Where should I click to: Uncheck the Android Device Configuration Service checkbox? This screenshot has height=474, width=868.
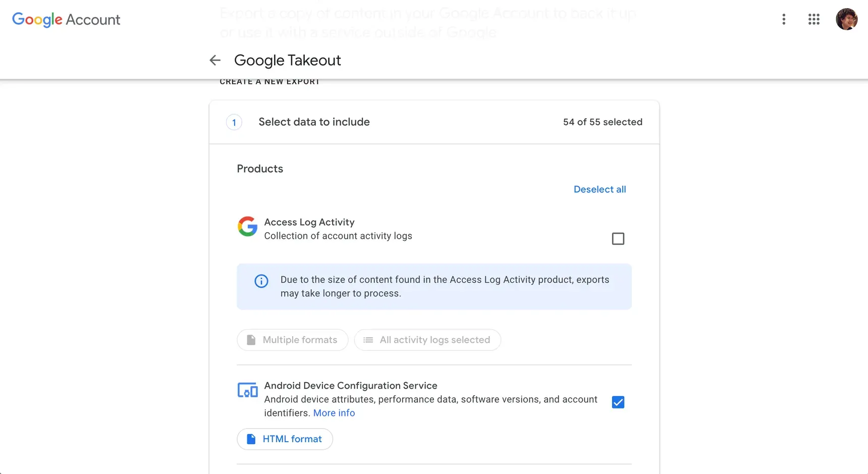click(x=618, y=402)
